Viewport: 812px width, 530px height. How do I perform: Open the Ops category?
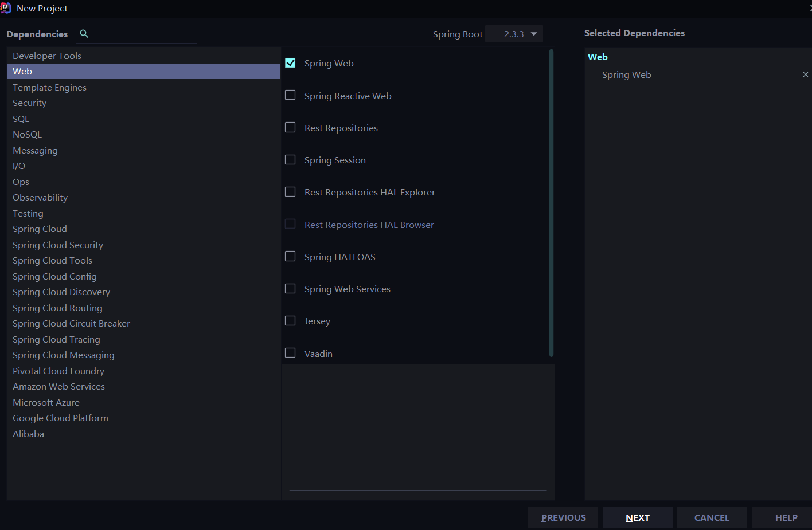coord(143,182)
